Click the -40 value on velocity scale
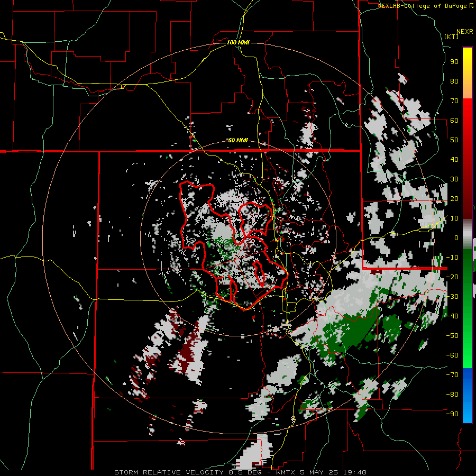 pos(452,316)
